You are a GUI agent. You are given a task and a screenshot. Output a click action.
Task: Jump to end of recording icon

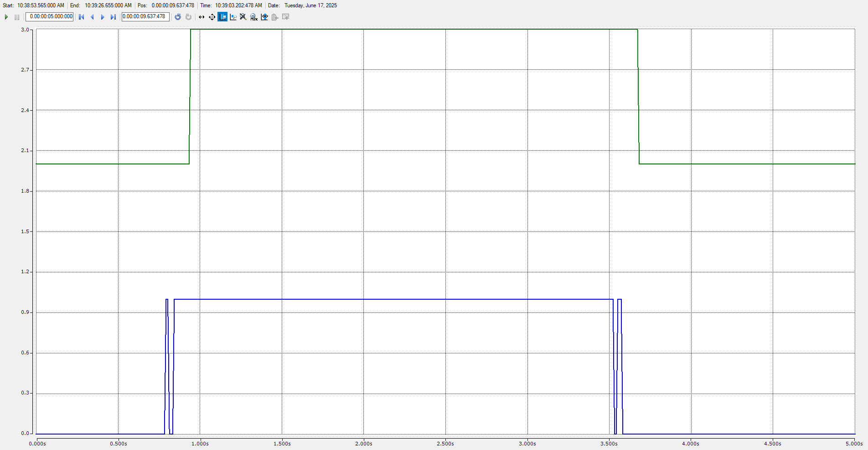[113, 17]
